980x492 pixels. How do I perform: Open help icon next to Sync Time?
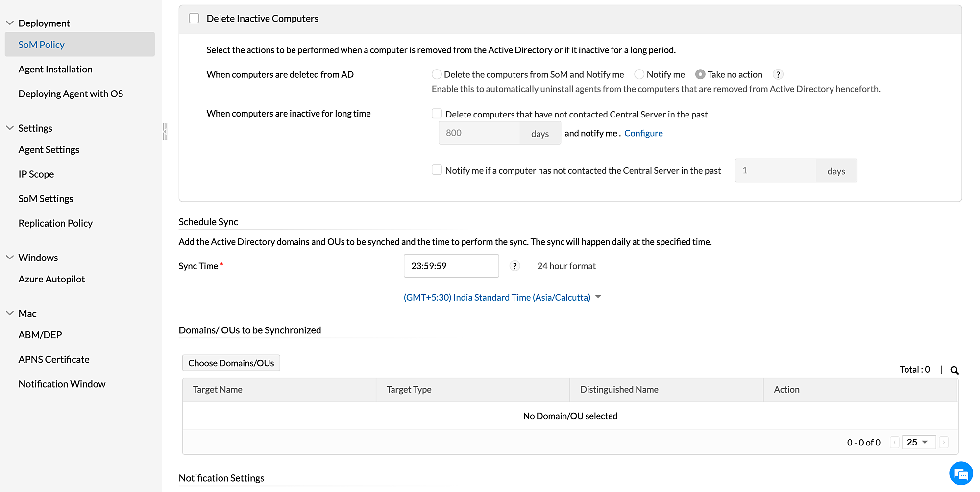click(514, 266)
